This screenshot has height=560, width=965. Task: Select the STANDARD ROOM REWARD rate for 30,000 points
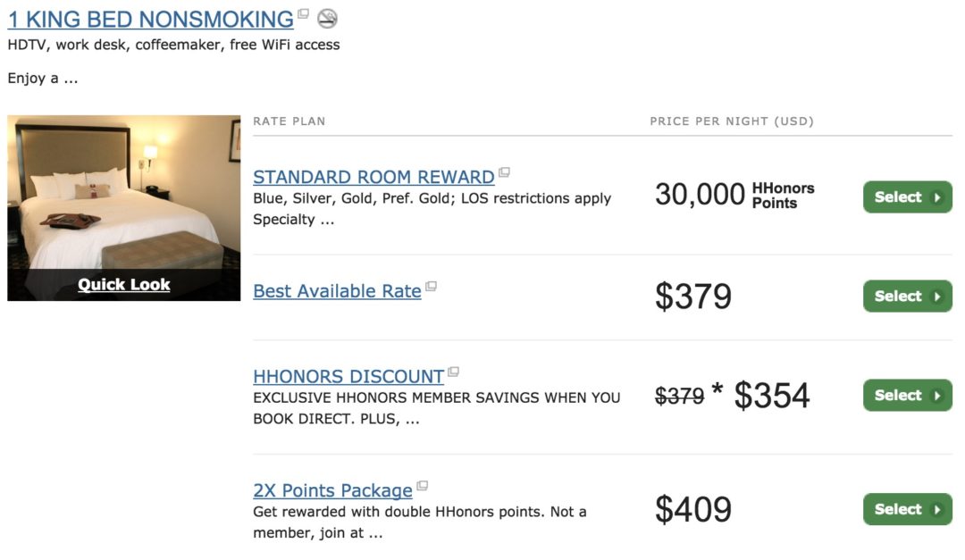(x=907, y=196)
